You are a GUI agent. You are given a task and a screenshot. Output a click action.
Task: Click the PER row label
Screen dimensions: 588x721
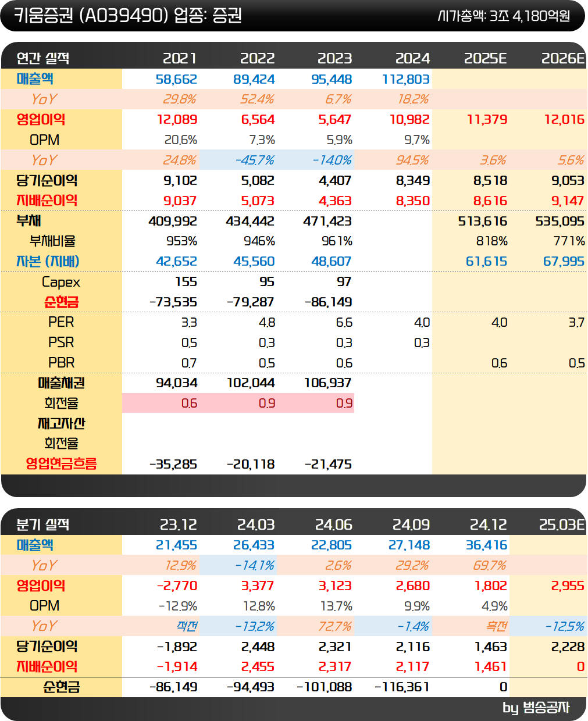coord(61,322)
